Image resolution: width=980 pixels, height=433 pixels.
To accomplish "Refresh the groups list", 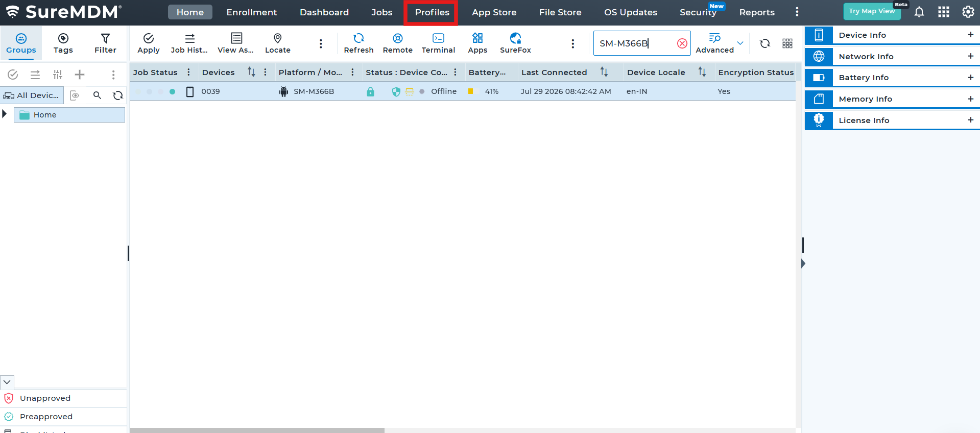I will click(118, 95).
